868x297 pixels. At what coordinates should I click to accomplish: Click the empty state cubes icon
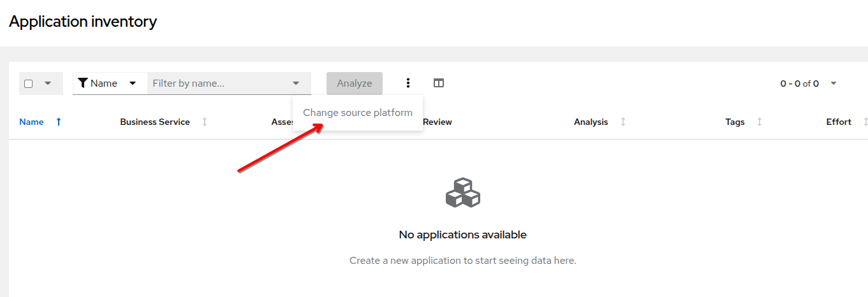point(462,192)
